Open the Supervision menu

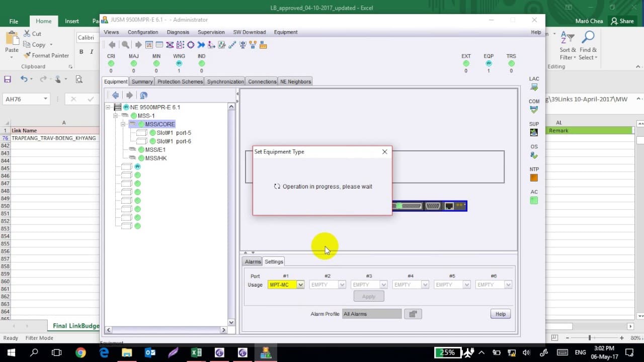pos(211,32)
